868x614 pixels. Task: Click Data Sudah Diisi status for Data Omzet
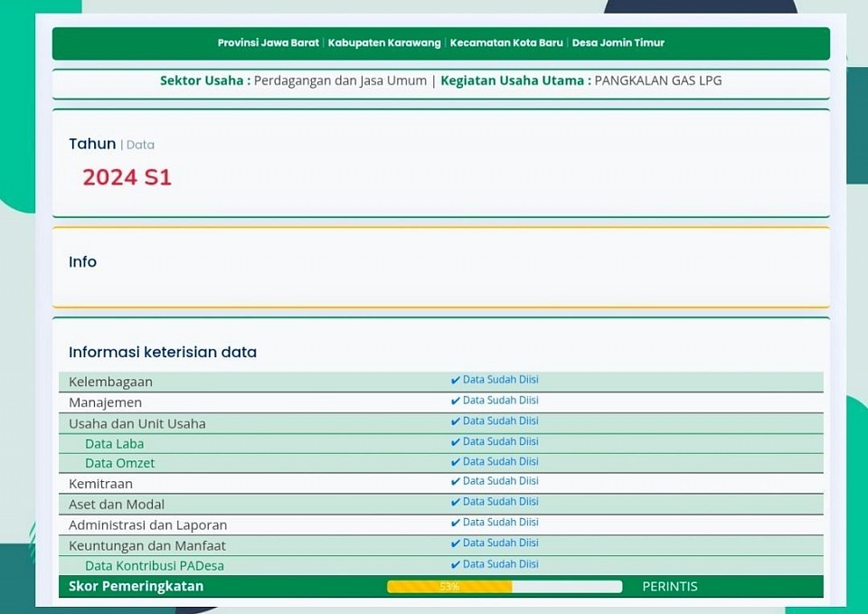(500, 461)
